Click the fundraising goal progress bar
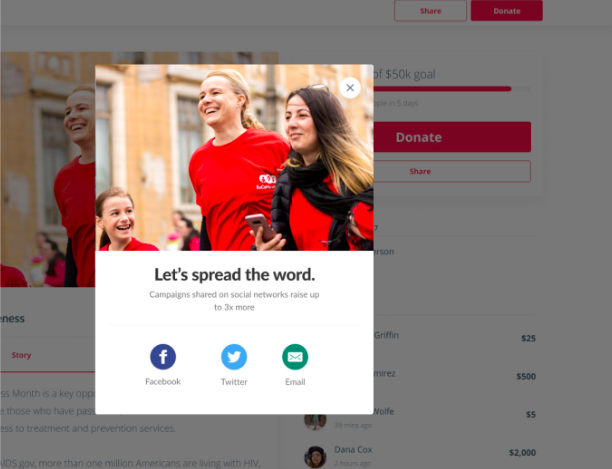Screen dimensions: 612x469 pos(452,89)
